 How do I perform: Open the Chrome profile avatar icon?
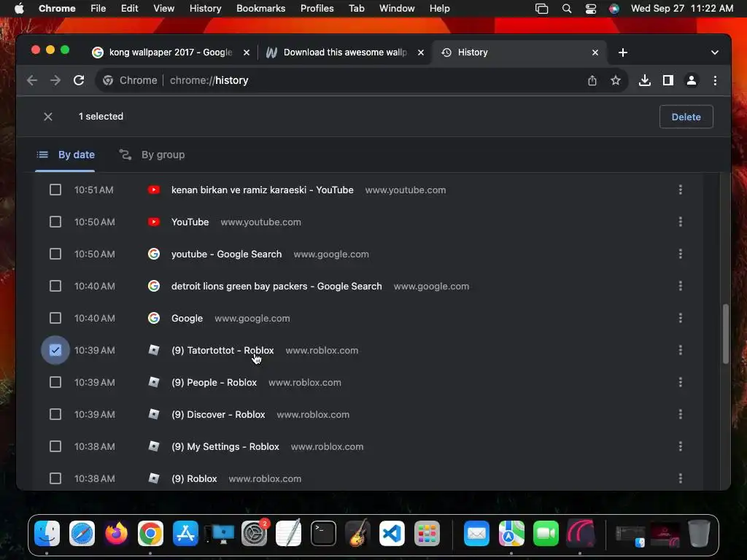692,80
